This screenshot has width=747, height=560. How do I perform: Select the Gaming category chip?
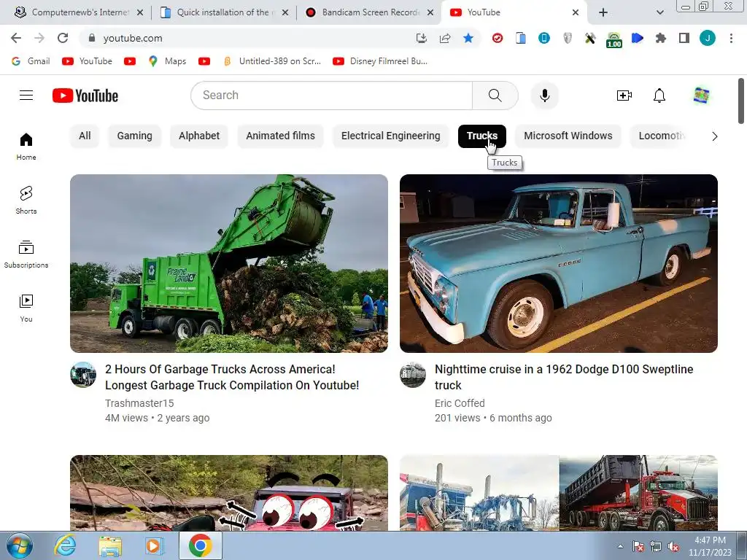coord(135,136)
